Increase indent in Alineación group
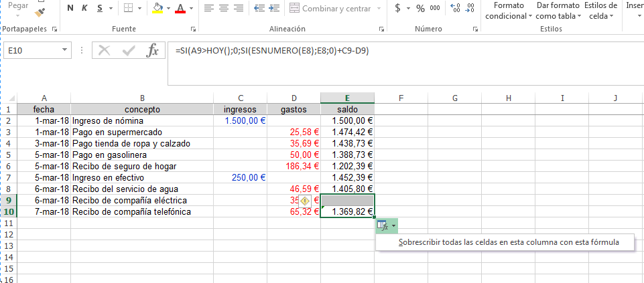Viewport: 644px width, 283px height. [273, 9]
